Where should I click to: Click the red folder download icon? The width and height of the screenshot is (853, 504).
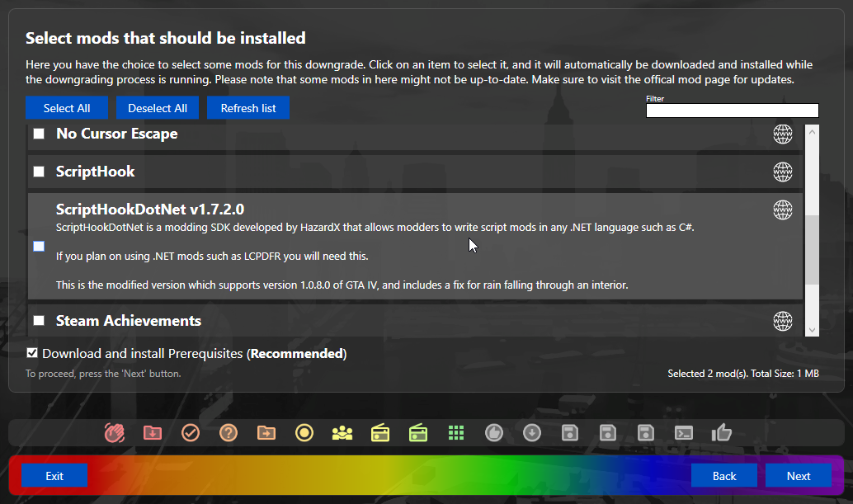click(153, 433)
